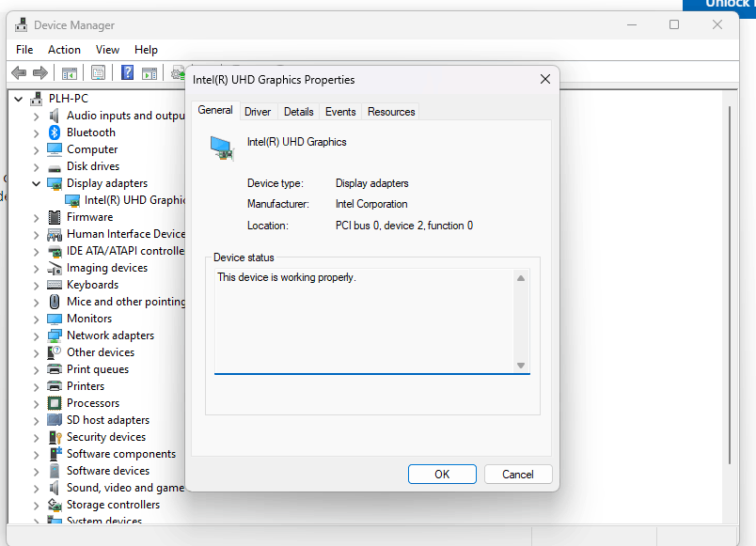
Task: Click the Back arrow toolbar icon
Action: click(x=19, y=73)
